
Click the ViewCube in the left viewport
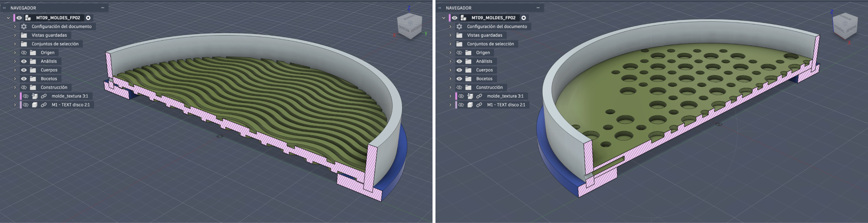(410, 26)
